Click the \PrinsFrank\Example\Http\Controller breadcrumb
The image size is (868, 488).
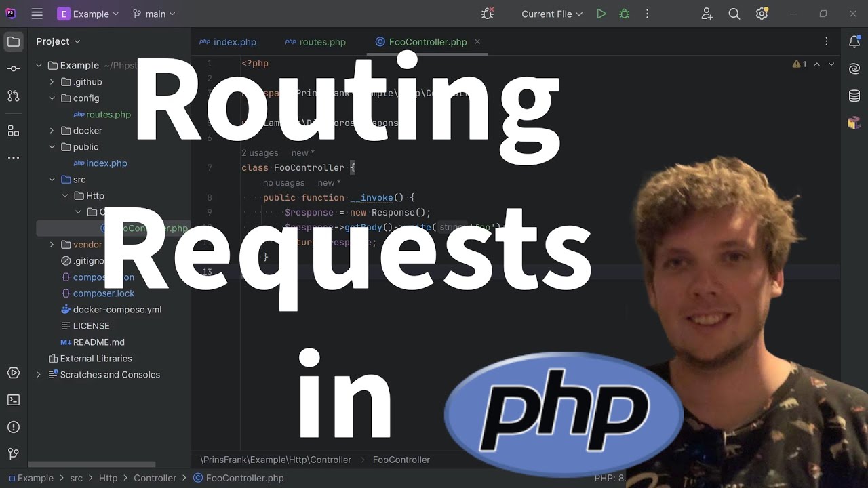pyautogui.click(x=275, y=460)
